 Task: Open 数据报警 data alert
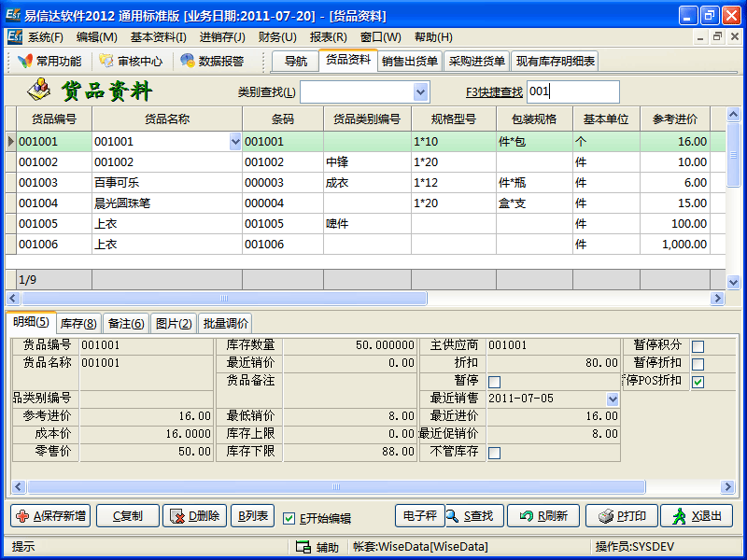tap(212, 62)
